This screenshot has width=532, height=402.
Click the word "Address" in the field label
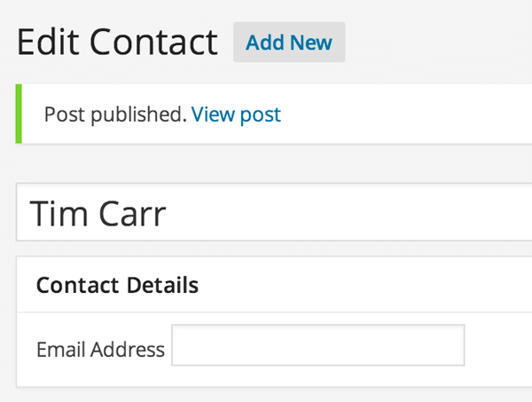(x=128, y=350)
